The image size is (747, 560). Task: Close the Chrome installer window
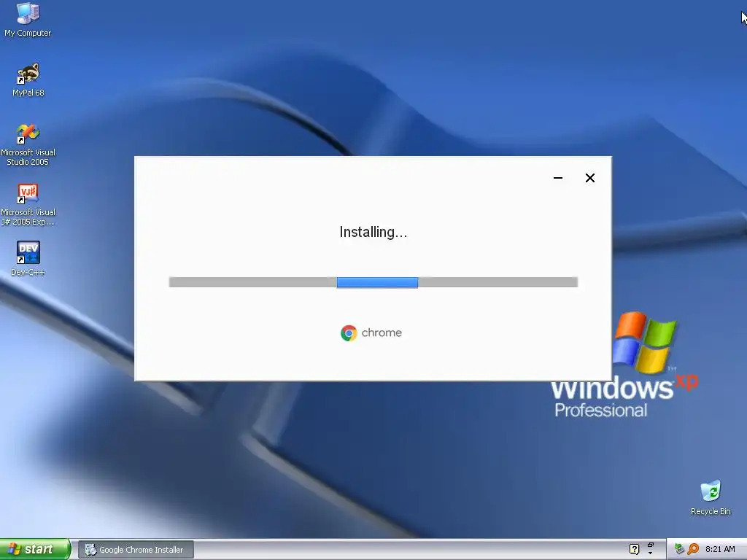point(589,178)
